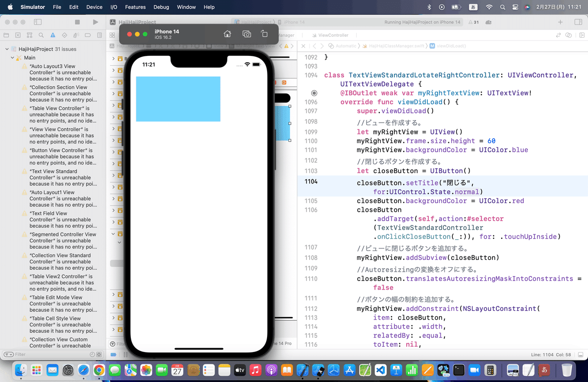Go forward in assistant editor history

(x=322, y=46)
